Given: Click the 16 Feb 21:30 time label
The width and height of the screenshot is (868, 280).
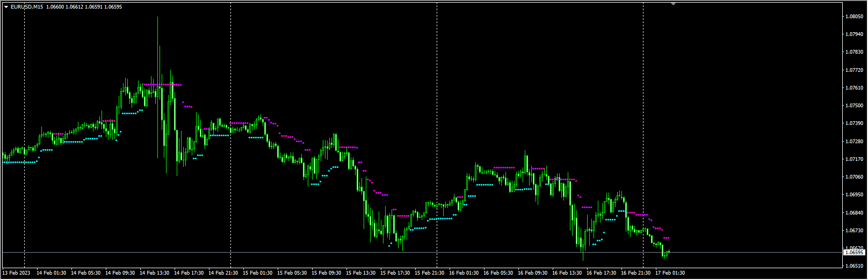Looking at the screenshot, I should pyautogui.click(x=636, y=273).
